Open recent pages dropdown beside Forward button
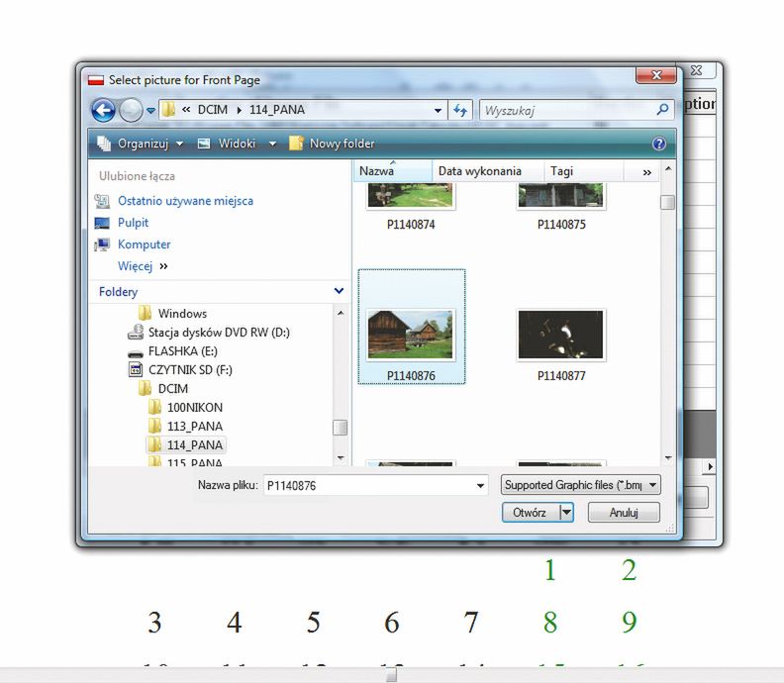Viewport: 784px width, 683px height. [x=150, y=111]
